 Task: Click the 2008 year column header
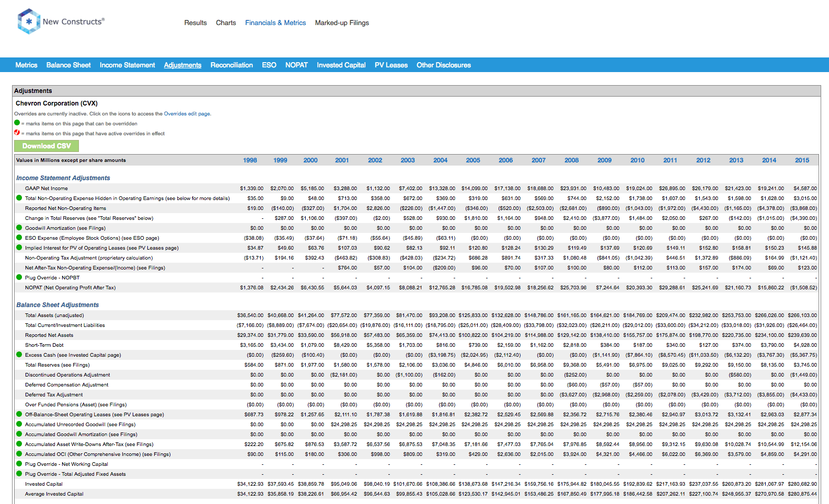pyautogui.click(x=571, y=160)
